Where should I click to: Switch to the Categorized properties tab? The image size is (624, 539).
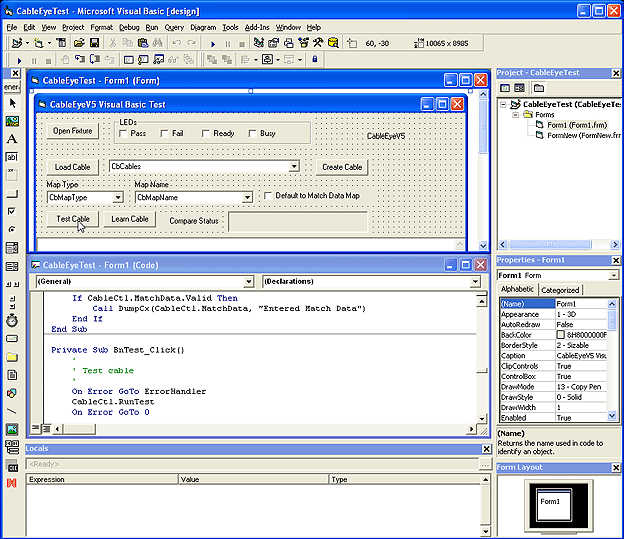pyautogui.click(x=560, y=290)
